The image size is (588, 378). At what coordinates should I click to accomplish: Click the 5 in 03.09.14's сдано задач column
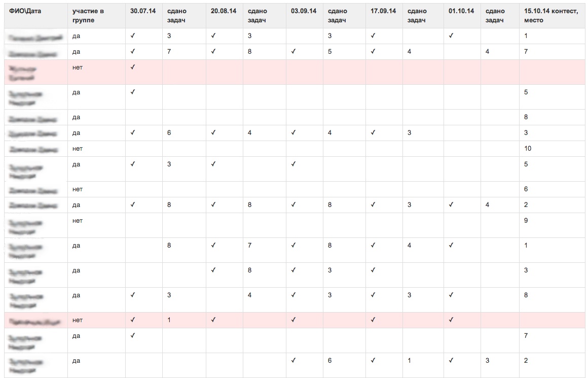(330, 51)
